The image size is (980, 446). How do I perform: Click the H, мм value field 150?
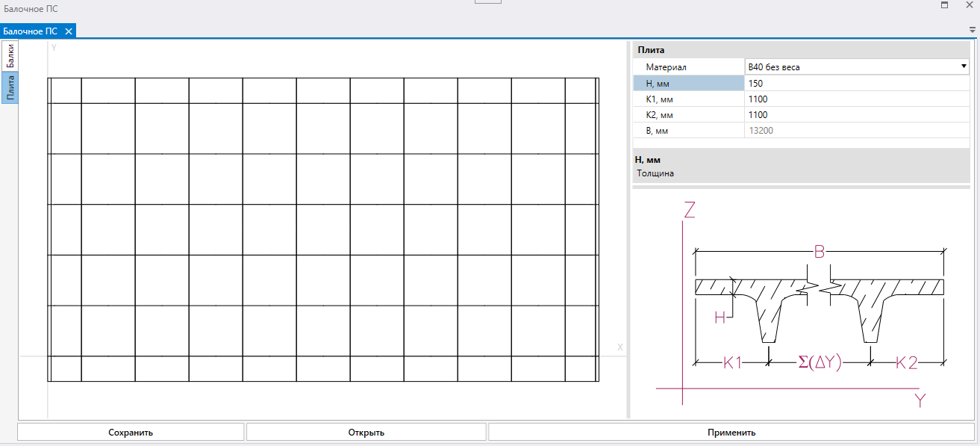click(858, 84)
